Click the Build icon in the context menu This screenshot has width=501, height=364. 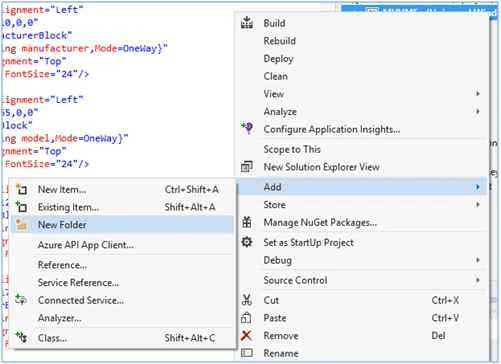point(247,22)
